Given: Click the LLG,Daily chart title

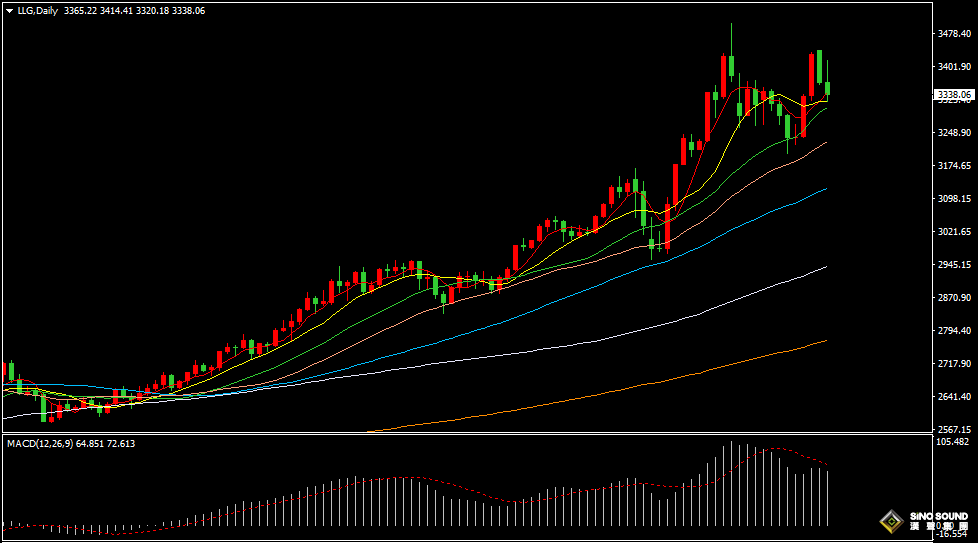Looking at the screenshot, I should tap(38, 10).
